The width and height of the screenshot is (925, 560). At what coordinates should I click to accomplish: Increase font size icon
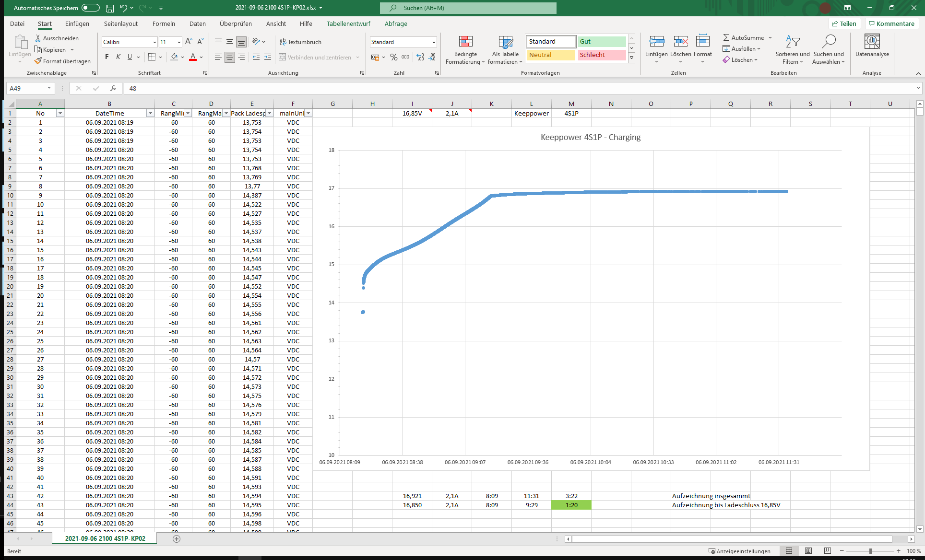[x=189, y=42]
